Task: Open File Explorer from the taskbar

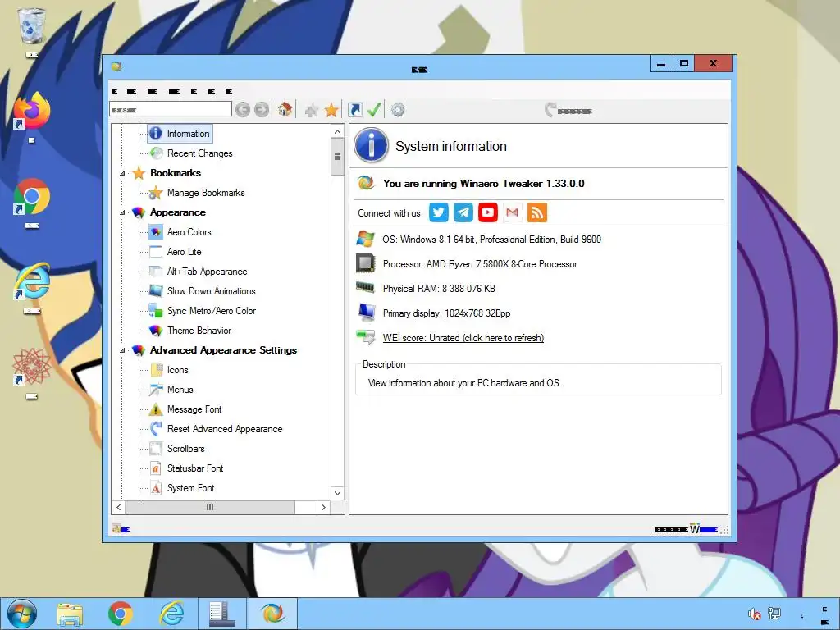Action: point(70,614)
